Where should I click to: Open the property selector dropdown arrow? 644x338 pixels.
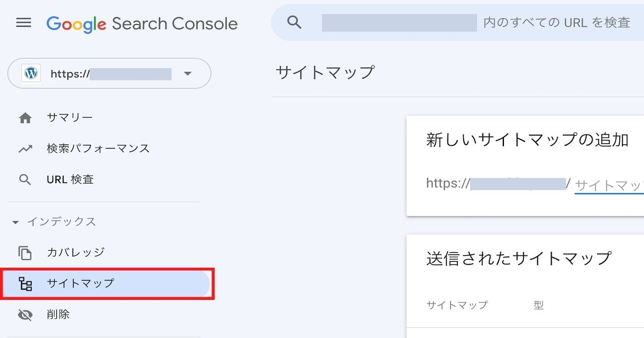coord(187,74)
